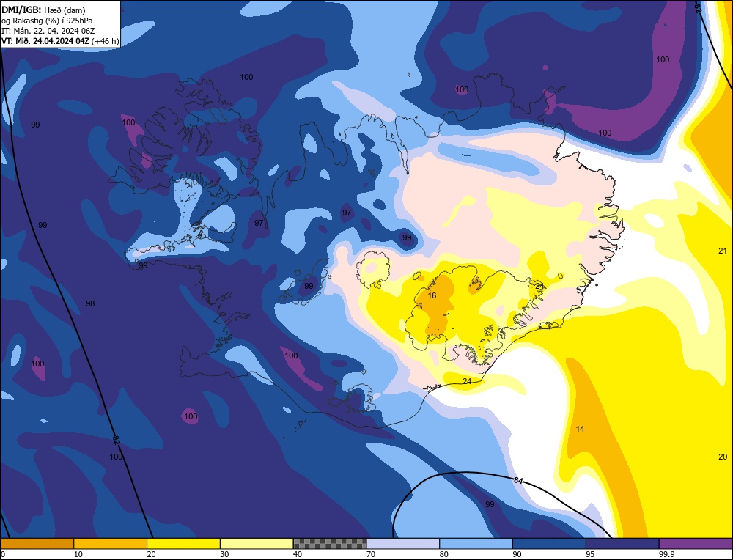Select the purple legend swatch above 99.9
Screen dimensions: 733x560
point(696,544)
